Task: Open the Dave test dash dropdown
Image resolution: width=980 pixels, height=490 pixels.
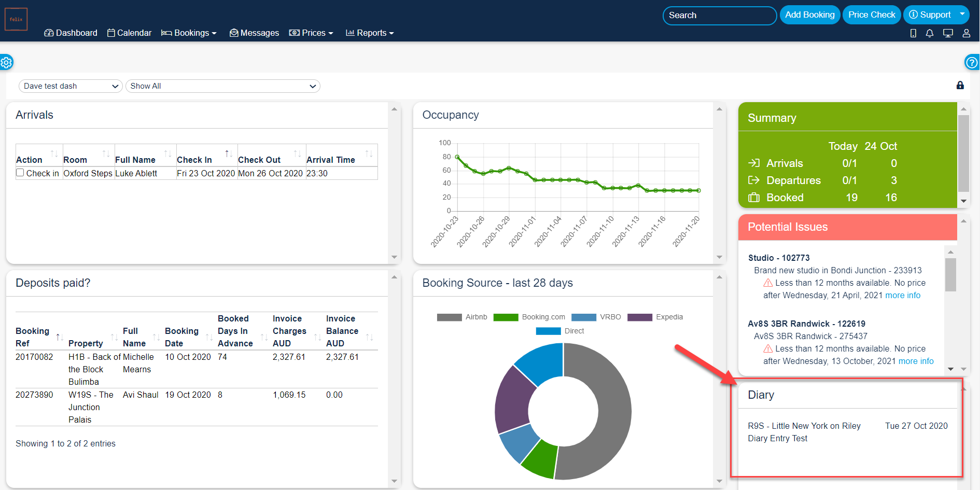Action: pyautogui.click(x=71, y=86)
